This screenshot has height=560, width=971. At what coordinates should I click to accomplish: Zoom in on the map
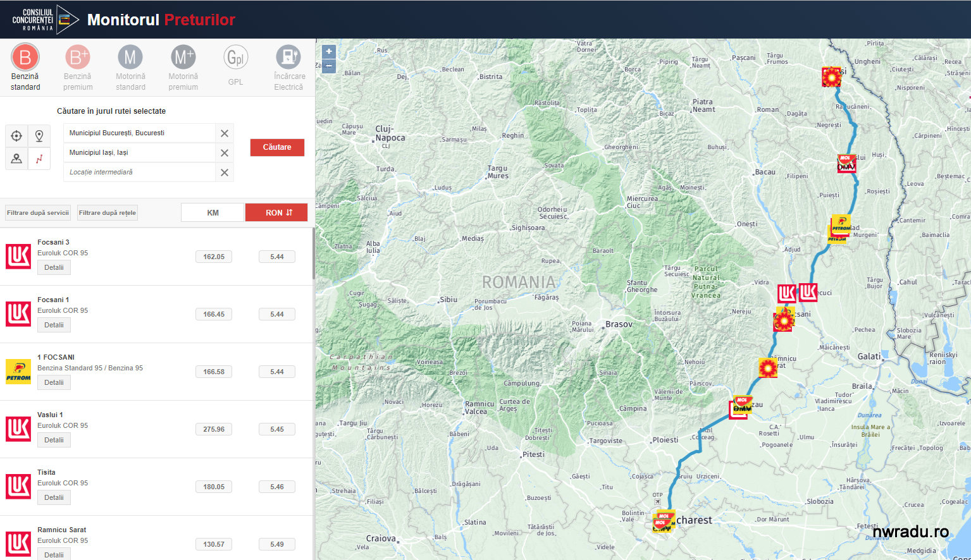[329, 52]
